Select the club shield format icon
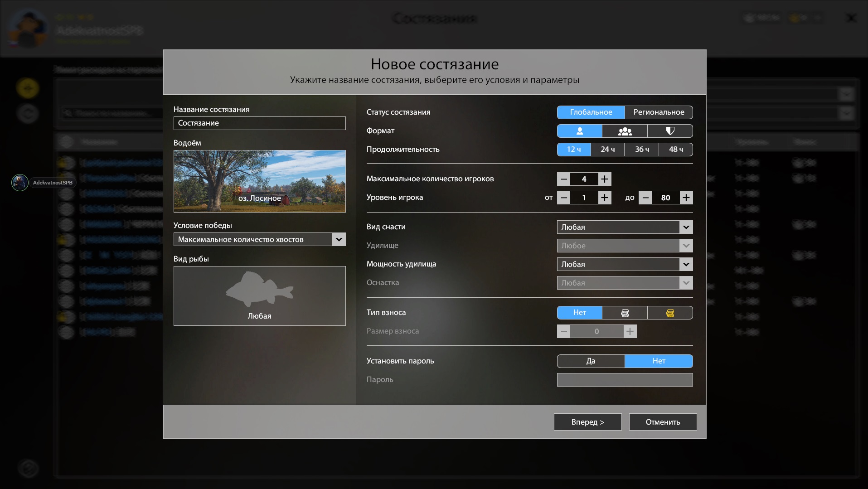The height and width of the screenshot is (489, 868). click(x=670, y=131)
